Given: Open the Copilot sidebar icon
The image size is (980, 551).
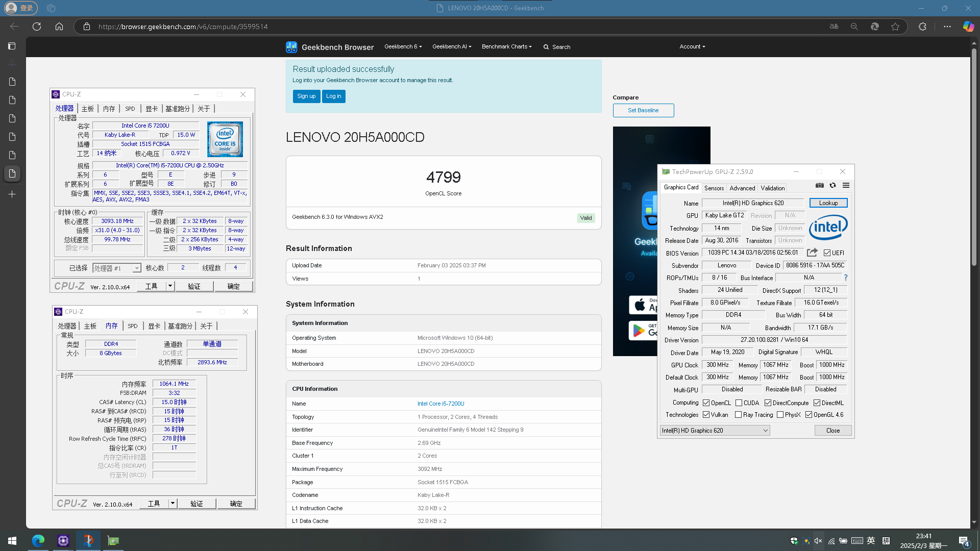Looking at the screenshot, I should [x=968, y=27].
